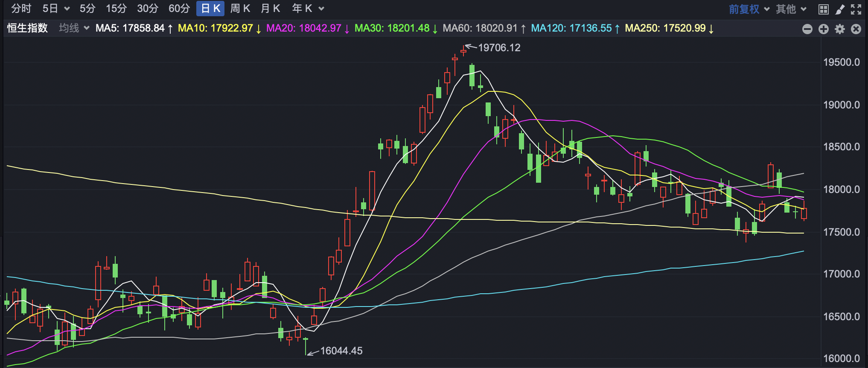Zoom in the chart with plus icon
Screen dimensions: 868x368
click(824, 29)
